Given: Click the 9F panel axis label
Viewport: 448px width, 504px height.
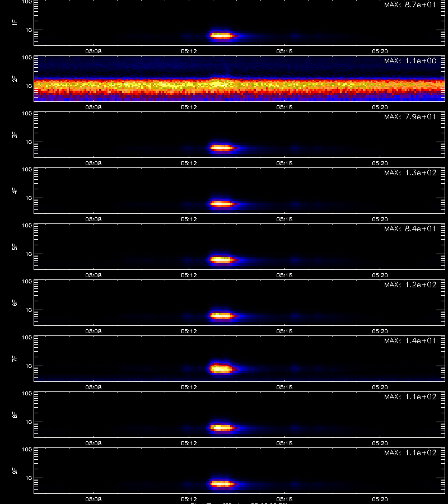Looking at the screenshot, I should pyautogui.click(x=15, y=470).
